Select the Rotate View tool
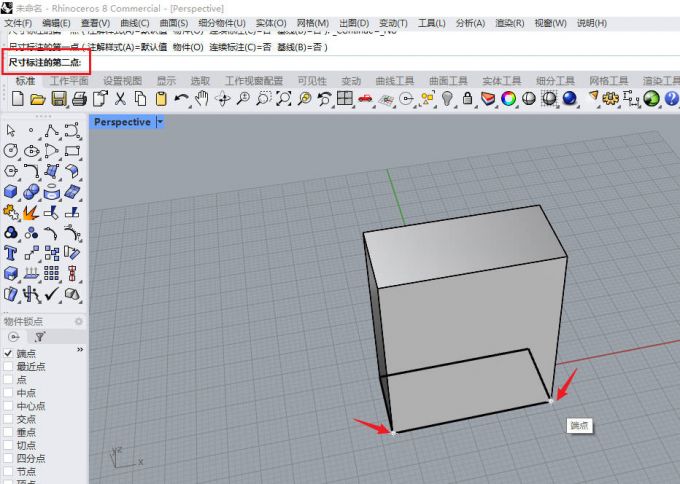This screenshot has width=680, height=484. 222,99
